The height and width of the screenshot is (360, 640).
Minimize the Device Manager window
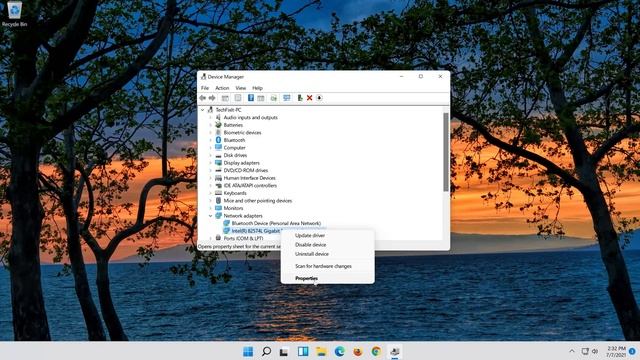point(402,76)
